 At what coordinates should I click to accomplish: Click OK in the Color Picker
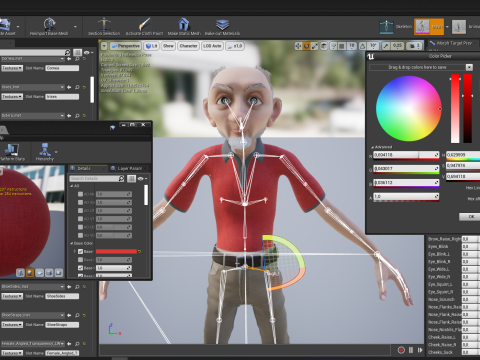tap(471, 217)
